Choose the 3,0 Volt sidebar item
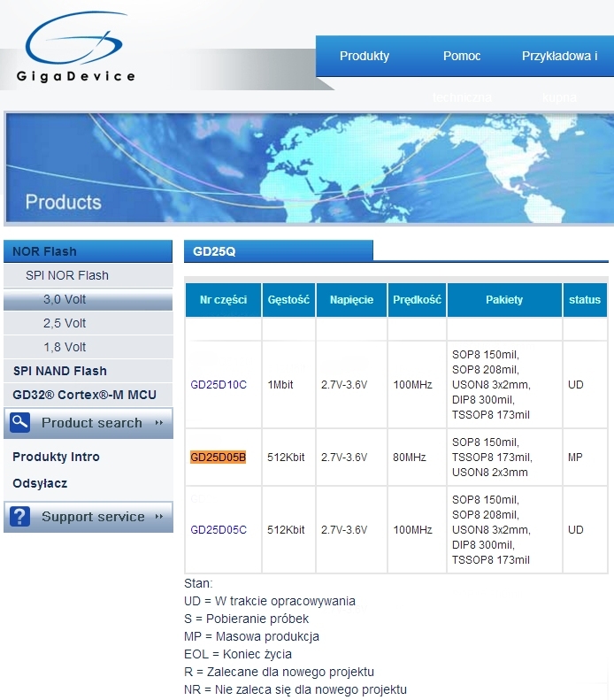The height and width of the screenshot is (700, 614). pyautogui.click(x=88, y=299)
